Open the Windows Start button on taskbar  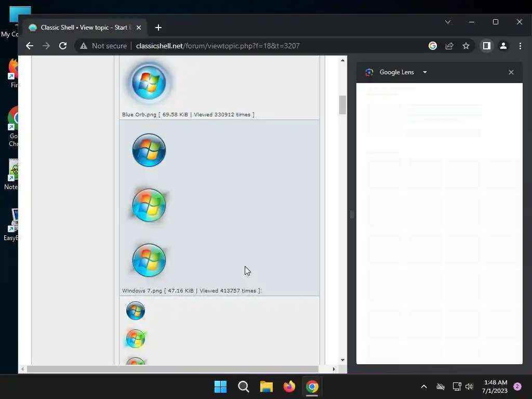pyautogui.click(x=220, y=387)
